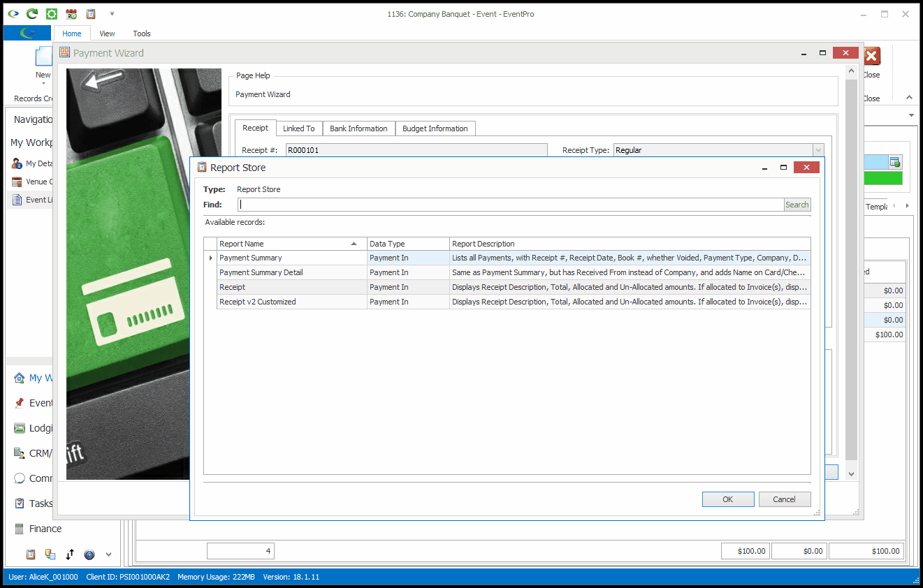Click the Receipt # field R000101
The height and width of the screenshot is (588, 923).
[x=416, y=150]
